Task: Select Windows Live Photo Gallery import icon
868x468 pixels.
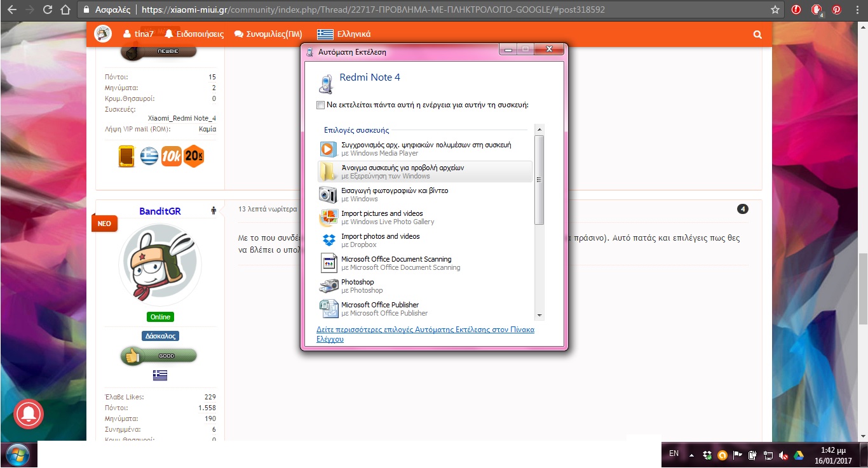Action: pyautogui.click(x=328, y=218)
